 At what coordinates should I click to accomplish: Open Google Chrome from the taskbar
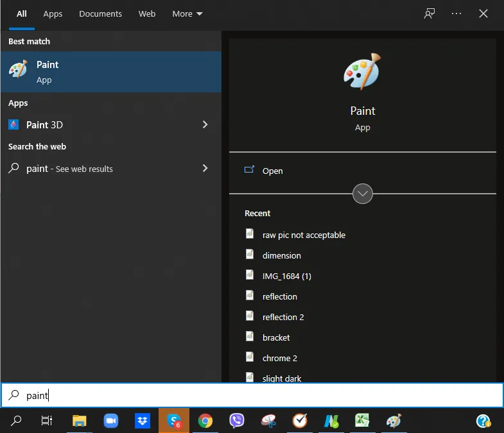205,421
